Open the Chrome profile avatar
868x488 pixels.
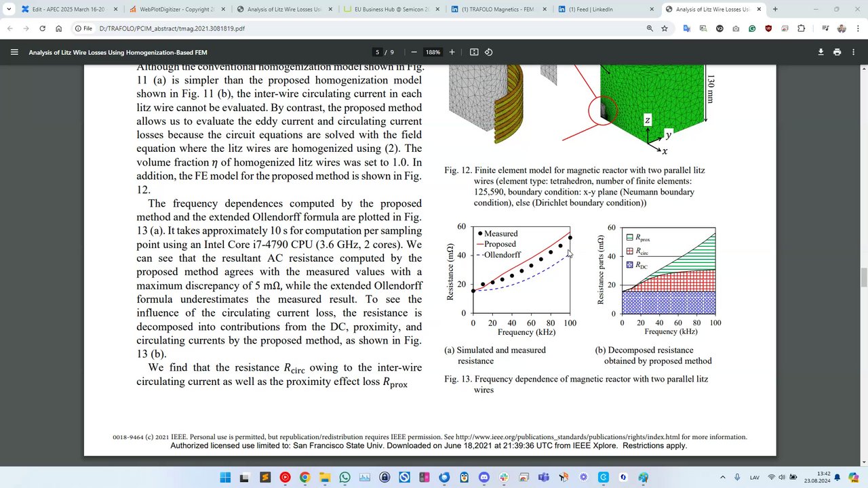[x=842, y=28]
